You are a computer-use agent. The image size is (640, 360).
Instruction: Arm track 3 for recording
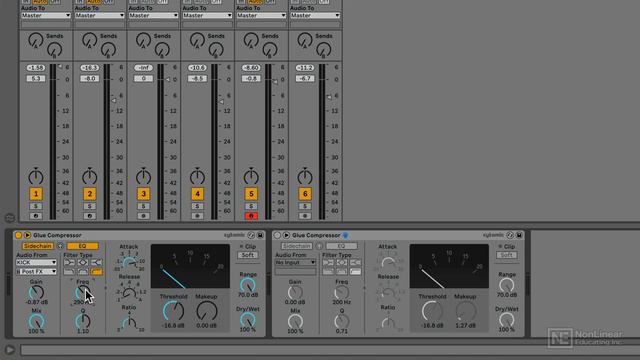point(143,216)
